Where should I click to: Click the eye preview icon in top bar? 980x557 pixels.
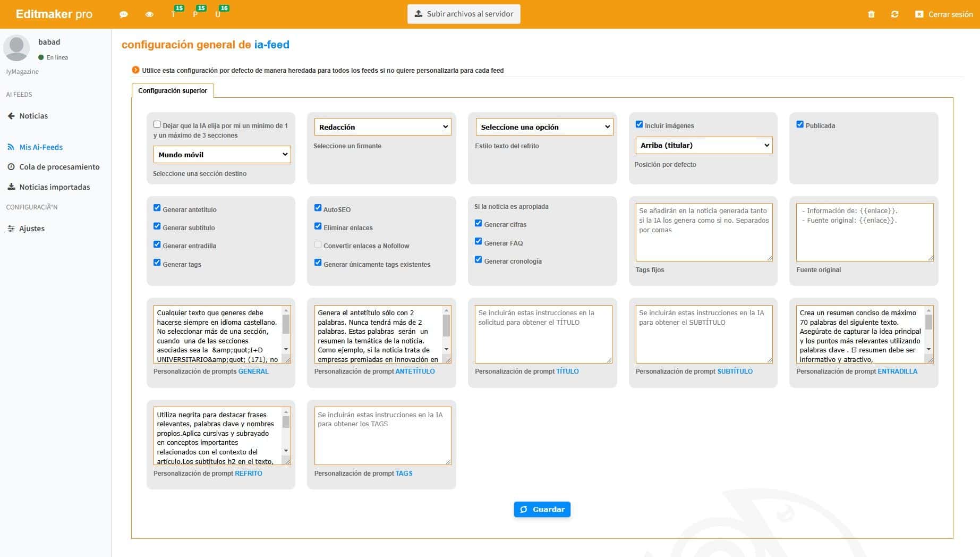[x=149, y=14]
